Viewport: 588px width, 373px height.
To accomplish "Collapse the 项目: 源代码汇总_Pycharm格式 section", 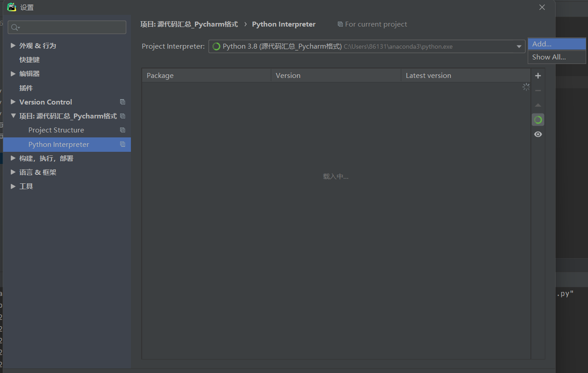I will tap(13, 116).
